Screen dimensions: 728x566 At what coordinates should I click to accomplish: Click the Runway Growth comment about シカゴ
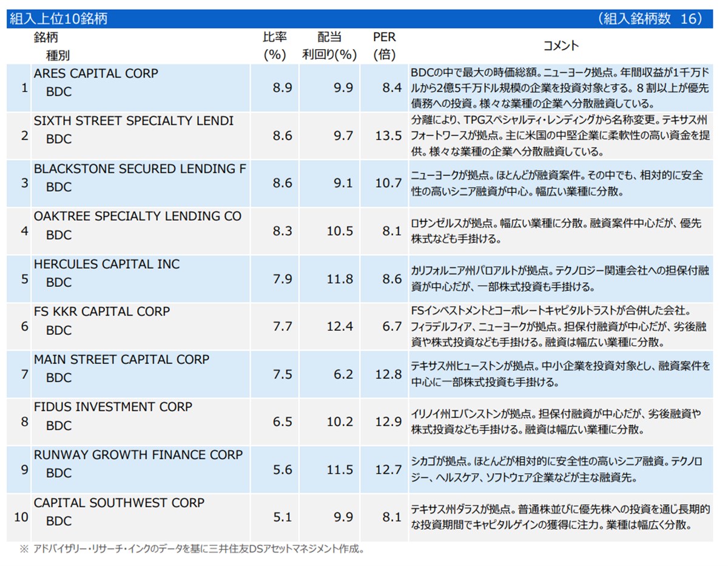(557, 470)
